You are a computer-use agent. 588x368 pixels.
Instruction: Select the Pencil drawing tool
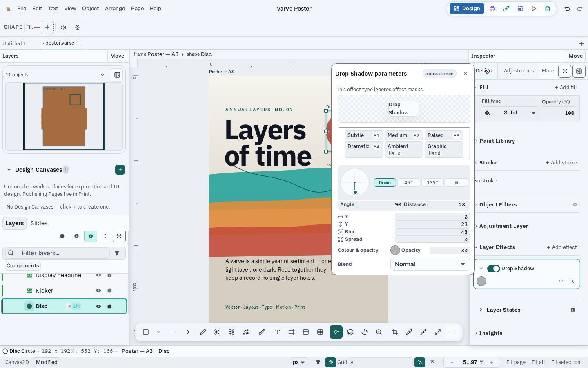203,332
